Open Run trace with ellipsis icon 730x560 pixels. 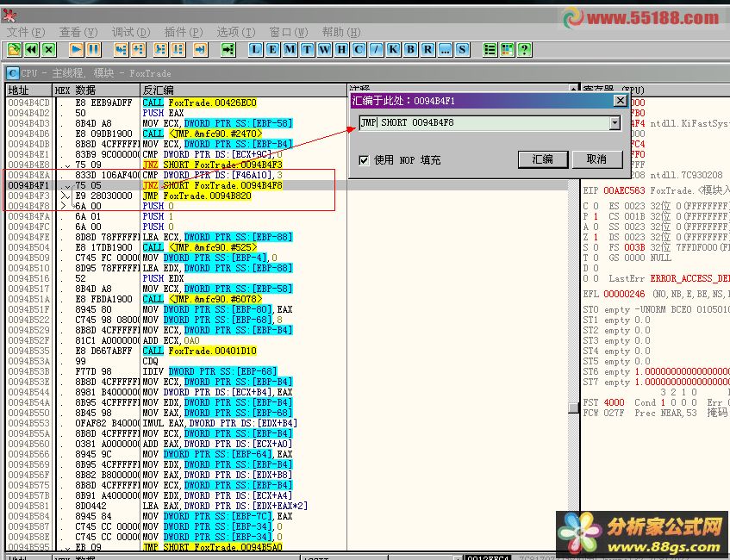tap(445, 49)
